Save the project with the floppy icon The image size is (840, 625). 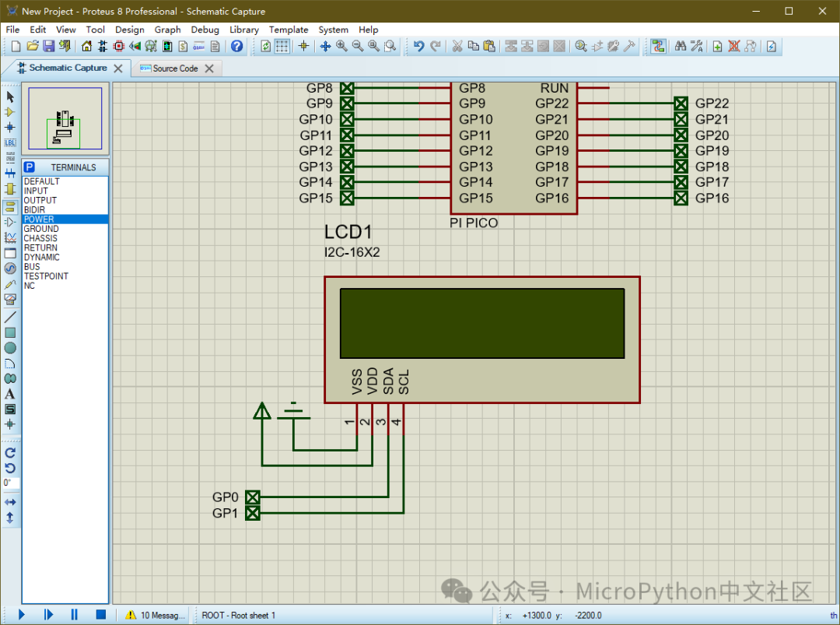(x=49, y=47)
